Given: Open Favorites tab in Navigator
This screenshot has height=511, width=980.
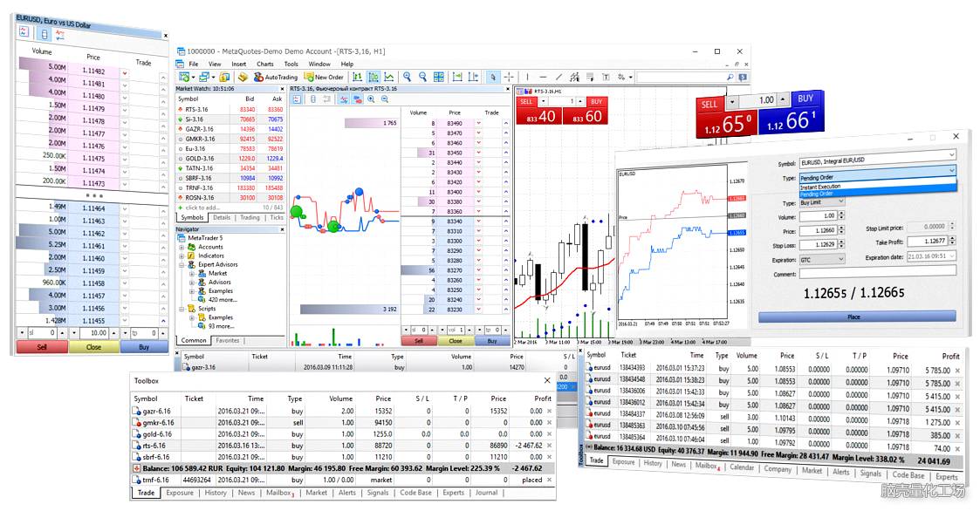Looking at the screenshot, I should (228, 340).
